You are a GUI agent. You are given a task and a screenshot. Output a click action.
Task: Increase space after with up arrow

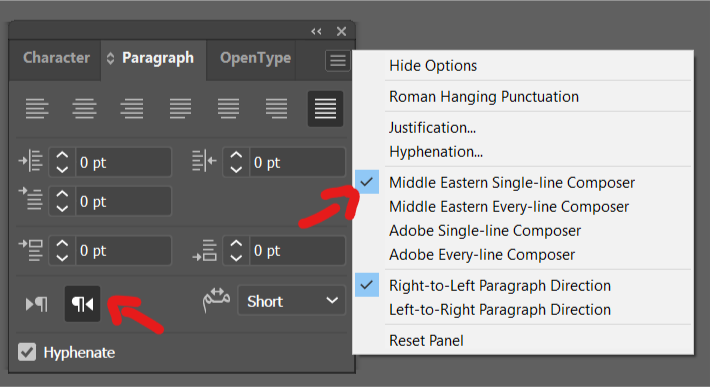tap(236, 243)
